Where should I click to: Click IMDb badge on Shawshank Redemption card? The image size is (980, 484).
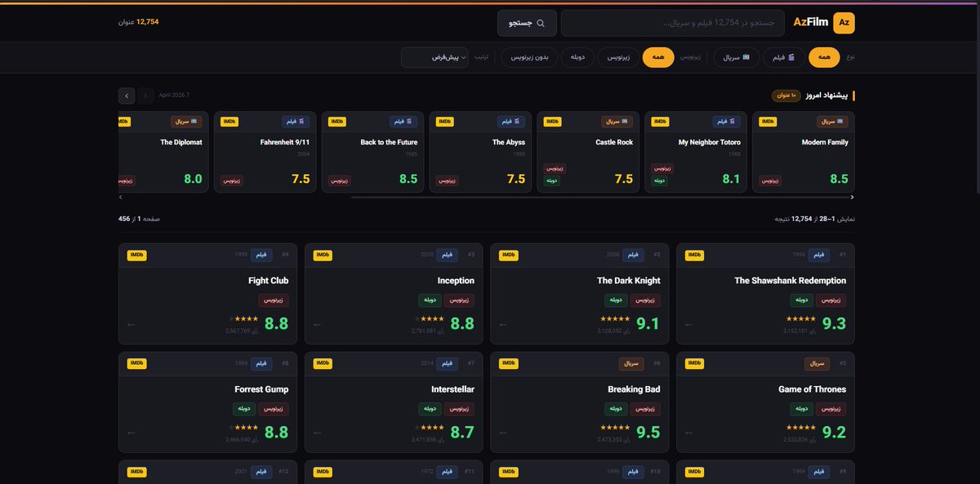(694, 255)
